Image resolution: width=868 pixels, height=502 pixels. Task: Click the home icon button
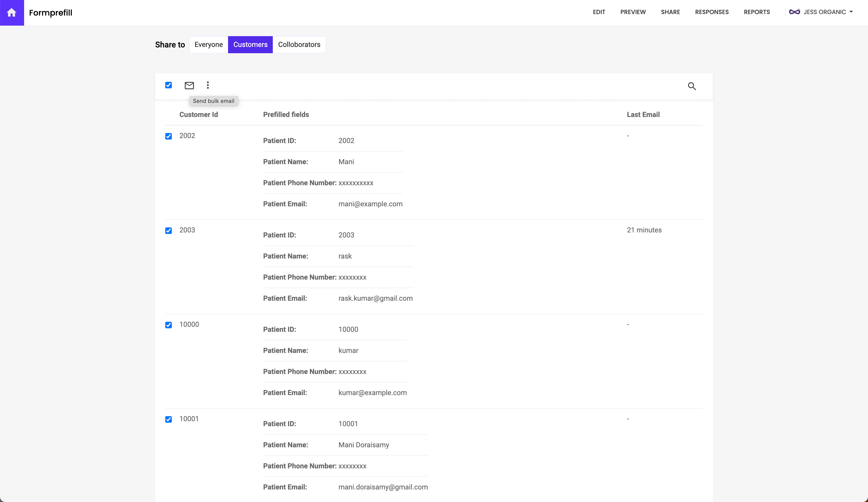pos(12,13)
